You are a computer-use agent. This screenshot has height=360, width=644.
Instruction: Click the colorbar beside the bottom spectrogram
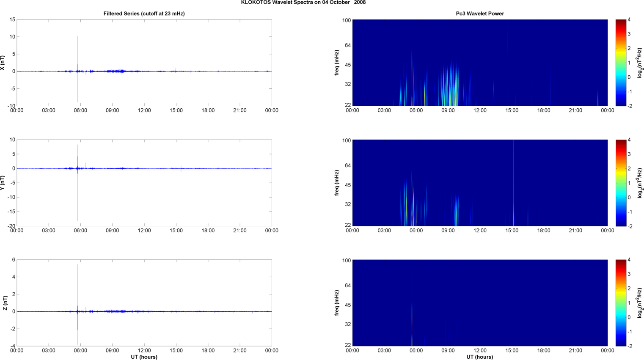[x=620, y=303]
